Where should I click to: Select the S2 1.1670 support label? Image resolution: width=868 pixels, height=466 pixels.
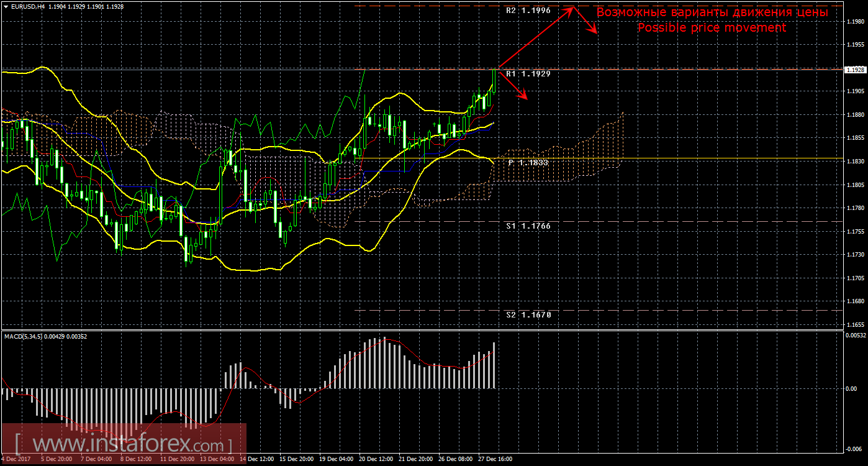(x=528, y=315)
